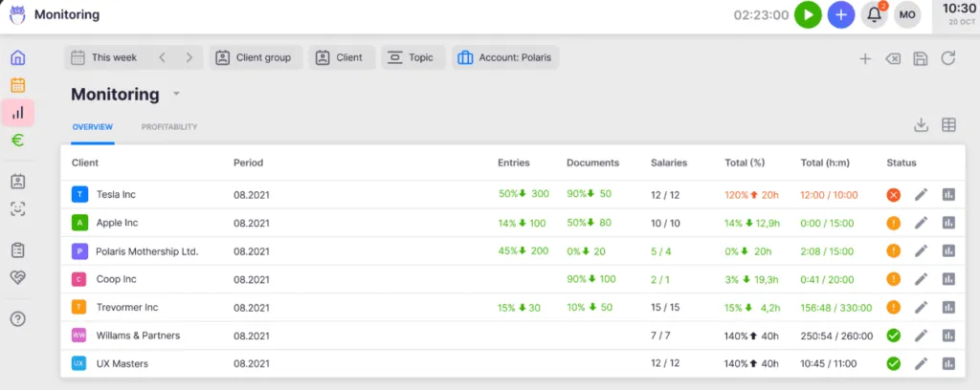The image size is (980, 390).
Task: Open the MO user avatar menu
Action: [x=907, y=15]
